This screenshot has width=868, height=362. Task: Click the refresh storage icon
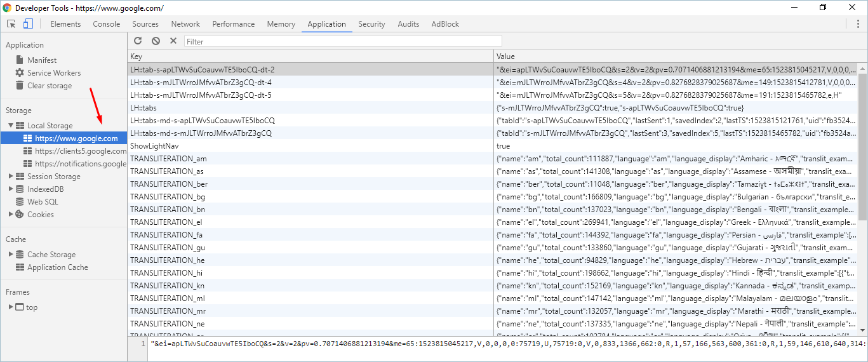pyautogui.click(x=138, y=41)
